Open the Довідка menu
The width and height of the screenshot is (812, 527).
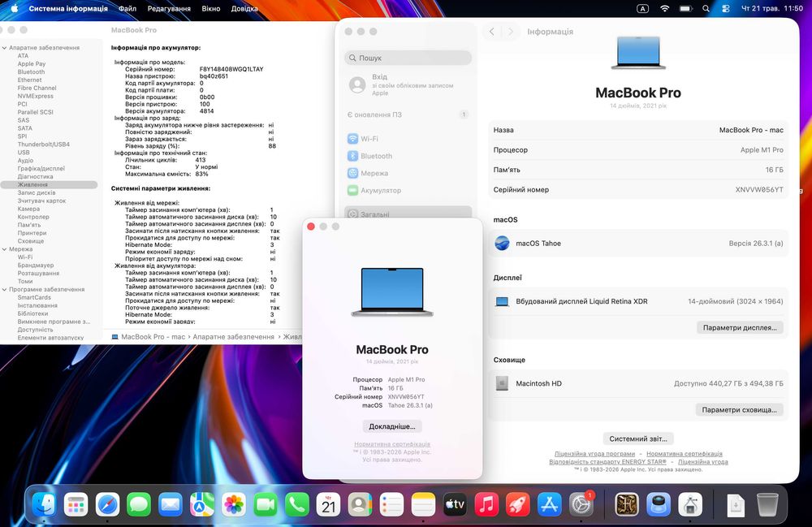point(244,8)
